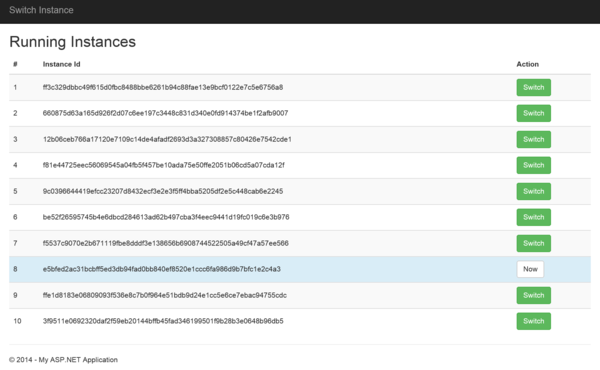Click Switch button for instance row 5
Screen dimensions: 600x370
pyautogui.click(x=533, y=191)
